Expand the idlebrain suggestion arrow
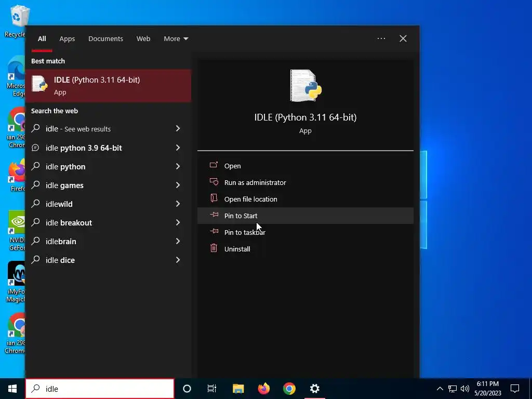 178,241
